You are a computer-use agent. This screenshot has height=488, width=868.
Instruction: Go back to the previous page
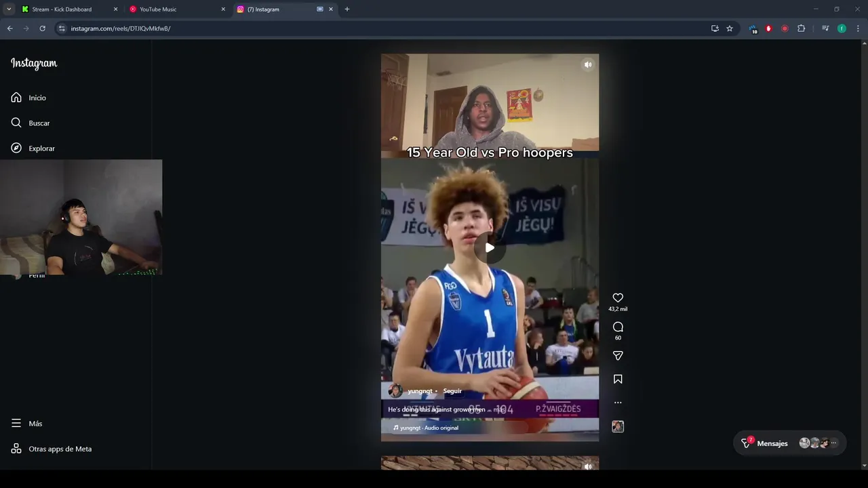[9, 28]
